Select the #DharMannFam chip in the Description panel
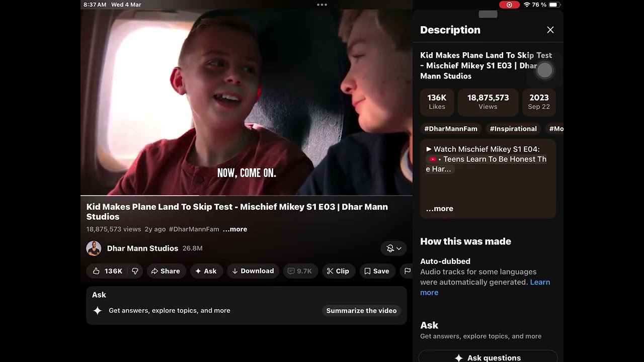This screenshot has height=362, width=644. pos(451,129)
